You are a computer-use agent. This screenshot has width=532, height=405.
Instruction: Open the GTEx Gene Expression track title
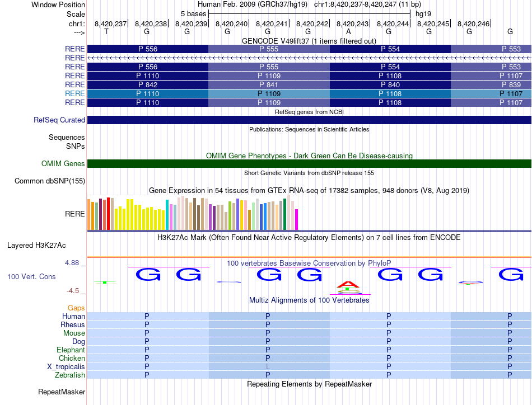click(309, 190)
